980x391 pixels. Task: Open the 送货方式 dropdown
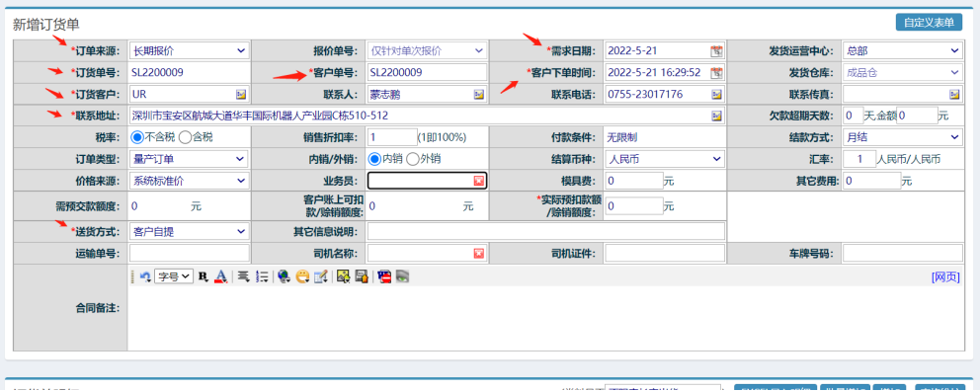(x=189, y=232)
